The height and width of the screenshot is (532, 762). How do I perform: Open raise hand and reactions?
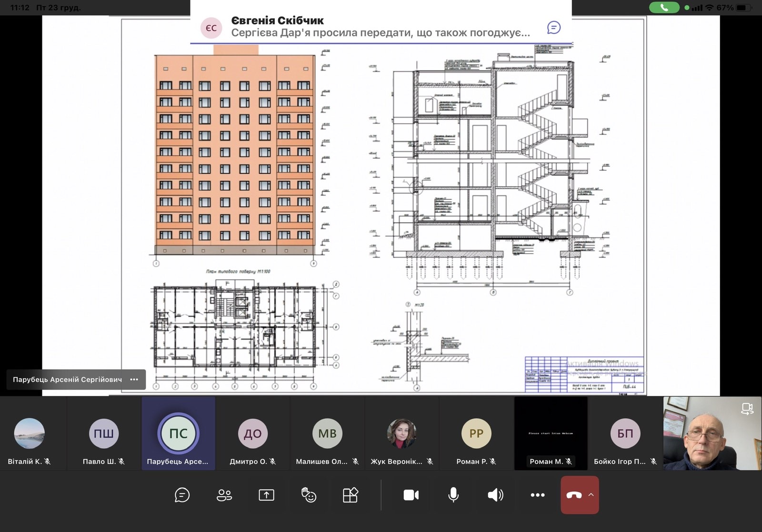[x=309, y=495]
